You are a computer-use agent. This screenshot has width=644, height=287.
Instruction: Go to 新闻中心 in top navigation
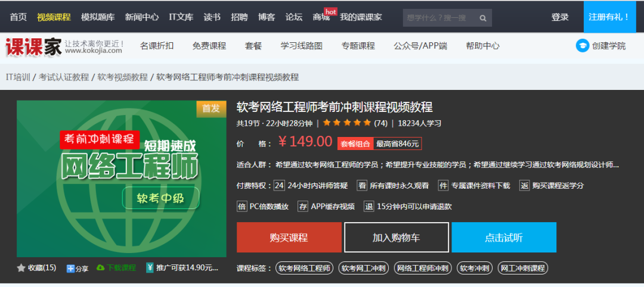tap(142, 17)
